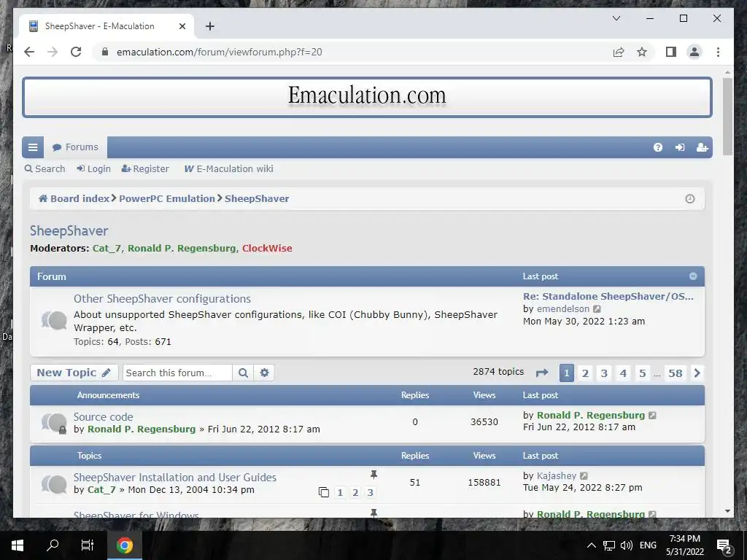View site information lock icon
Viewport: 747px width, 560px height.
click(105, 52)
